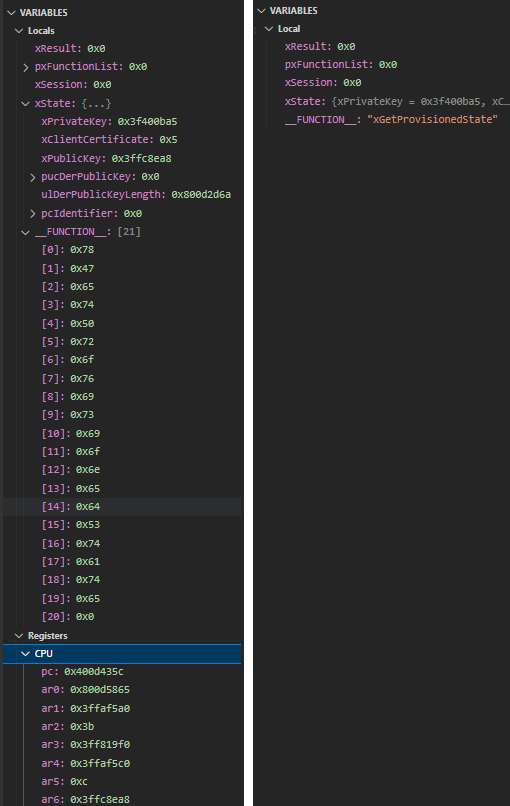
Task: Select register ar6: 0x3ffc8ea8
Action: [x=85, y=799]
